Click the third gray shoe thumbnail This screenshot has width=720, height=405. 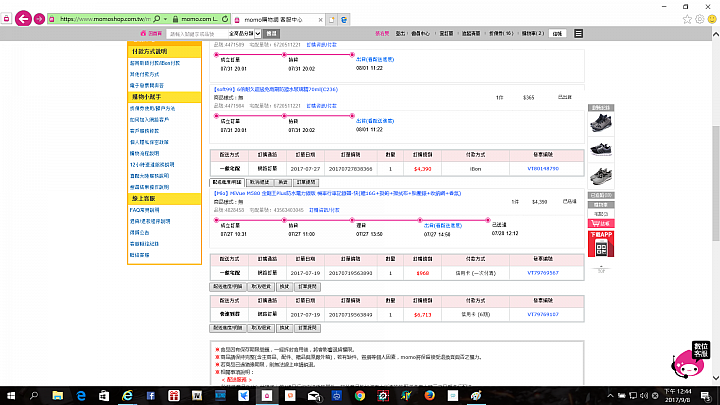pyautogui.click(x=601, y=176)
